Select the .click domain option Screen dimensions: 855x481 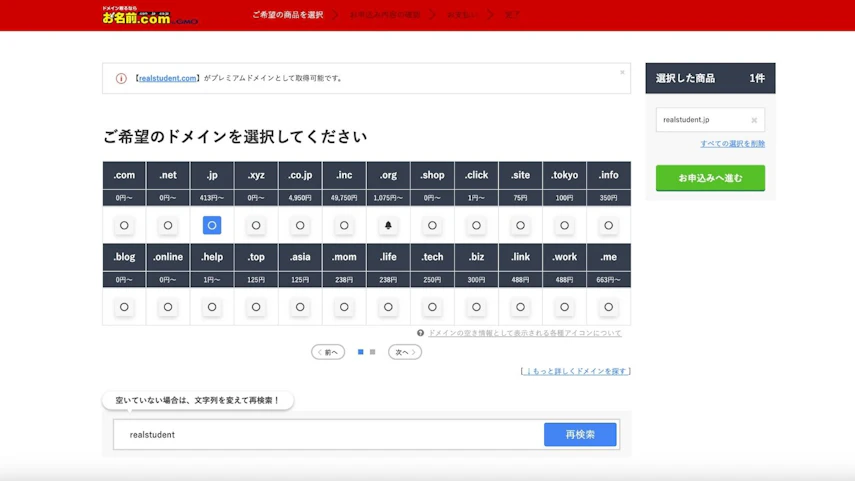coord(476,225)
